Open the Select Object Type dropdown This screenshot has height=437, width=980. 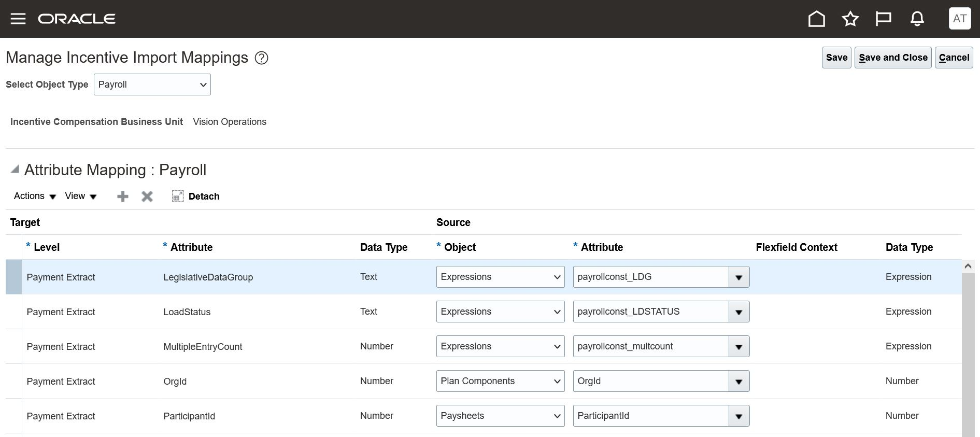pyautogui.click(x=152, y=84)
